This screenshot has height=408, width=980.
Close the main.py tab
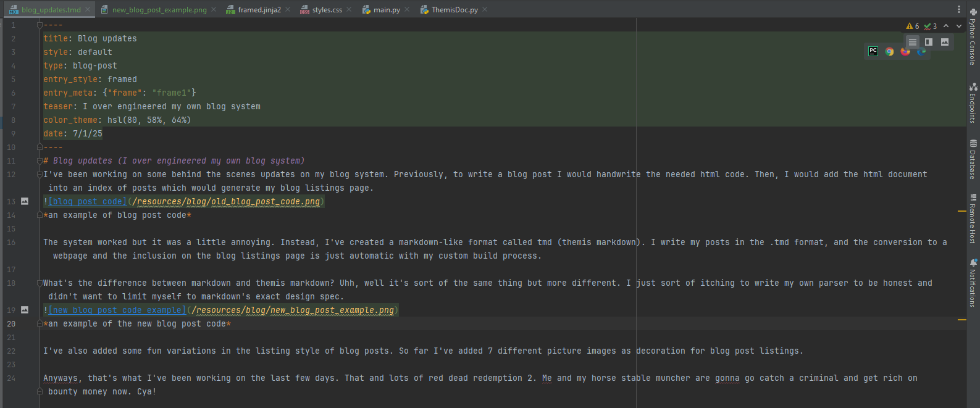click(x=407, y=9)
